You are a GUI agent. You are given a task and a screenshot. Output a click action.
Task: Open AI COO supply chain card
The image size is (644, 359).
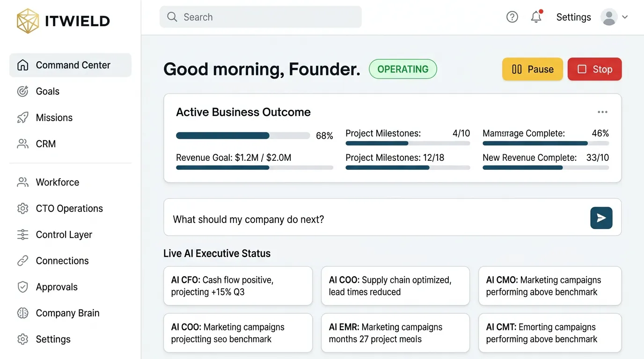pyautogui.click(x=395, y=286)
